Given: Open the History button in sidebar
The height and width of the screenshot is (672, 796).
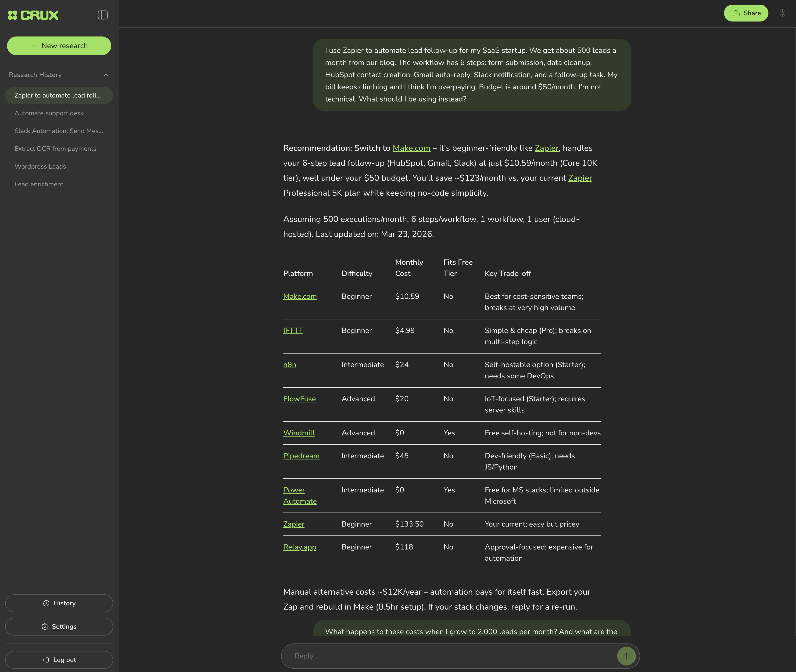Looking at the screenshot, I should 59,603.
